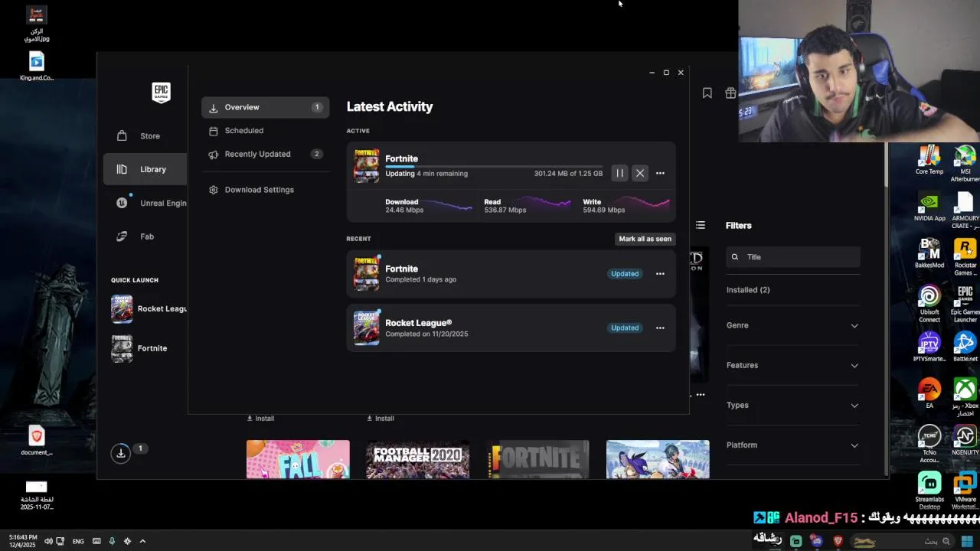Click the gift redeem icon

[x=730, y=93]
